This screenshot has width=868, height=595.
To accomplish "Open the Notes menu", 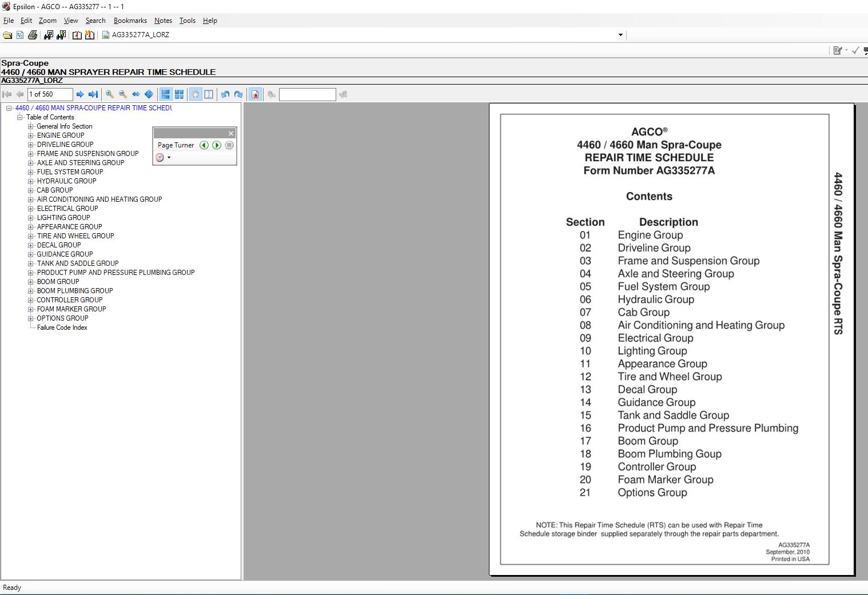I will pos(163,21).
